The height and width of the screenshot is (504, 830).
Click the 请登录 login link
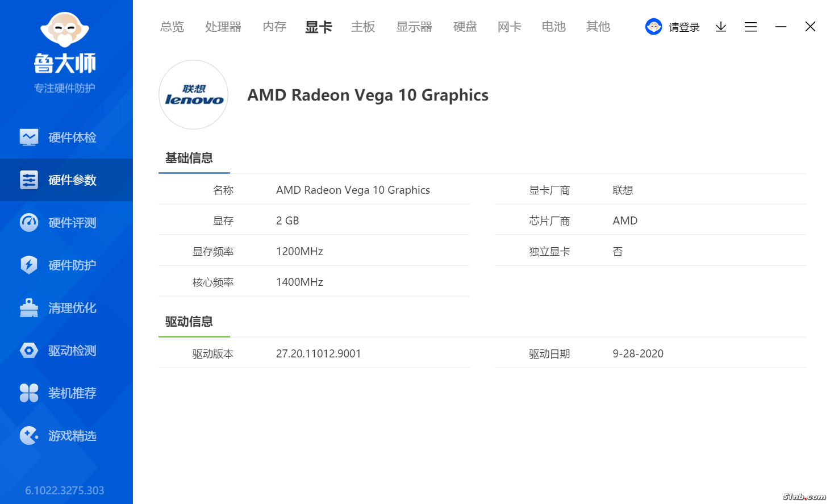(684, 27)
